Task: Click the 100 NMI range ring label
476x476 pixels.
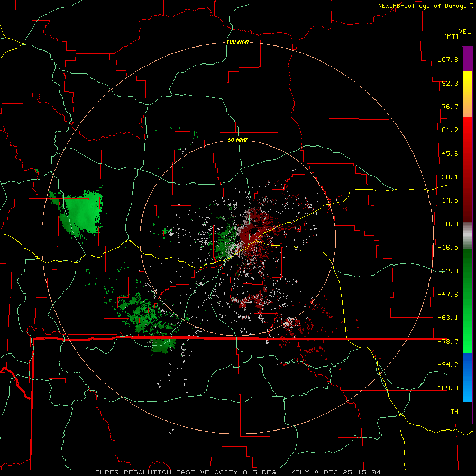Action: (237, 42)
